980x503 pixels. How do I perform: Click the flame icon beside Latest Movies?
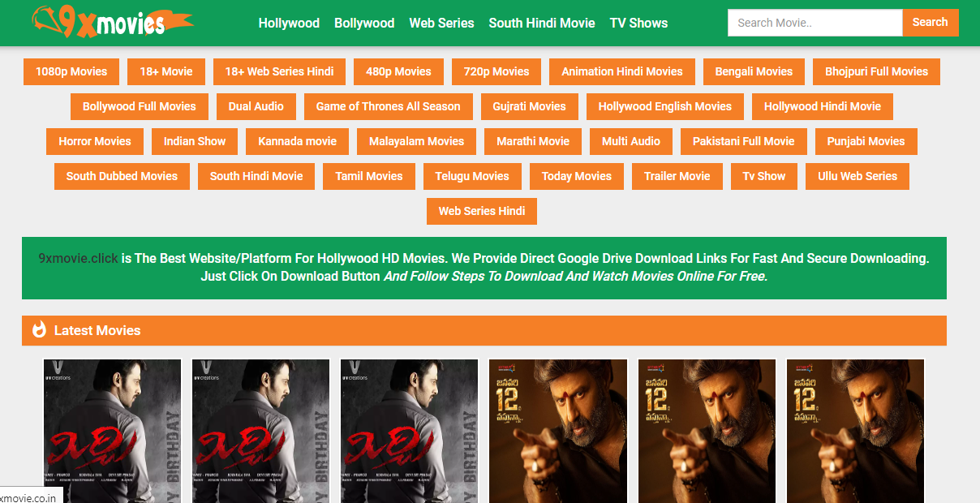click(39, 329)
